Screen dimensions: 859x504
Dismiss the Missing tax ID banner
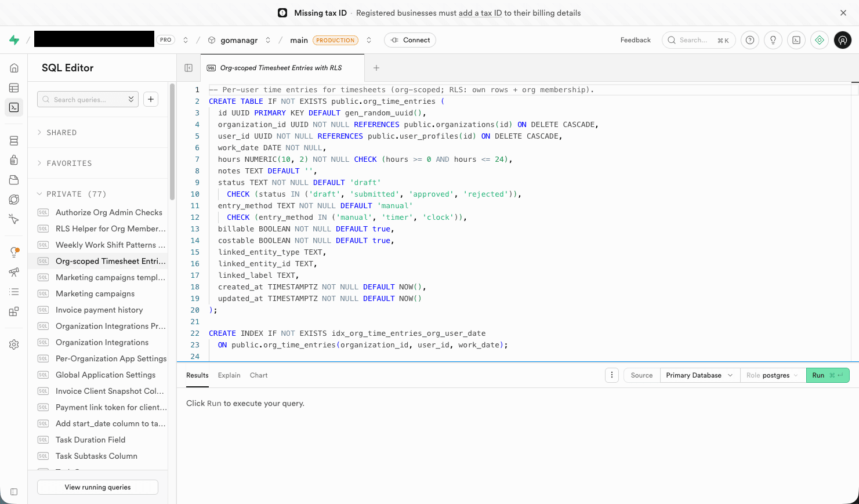point(843,13)
